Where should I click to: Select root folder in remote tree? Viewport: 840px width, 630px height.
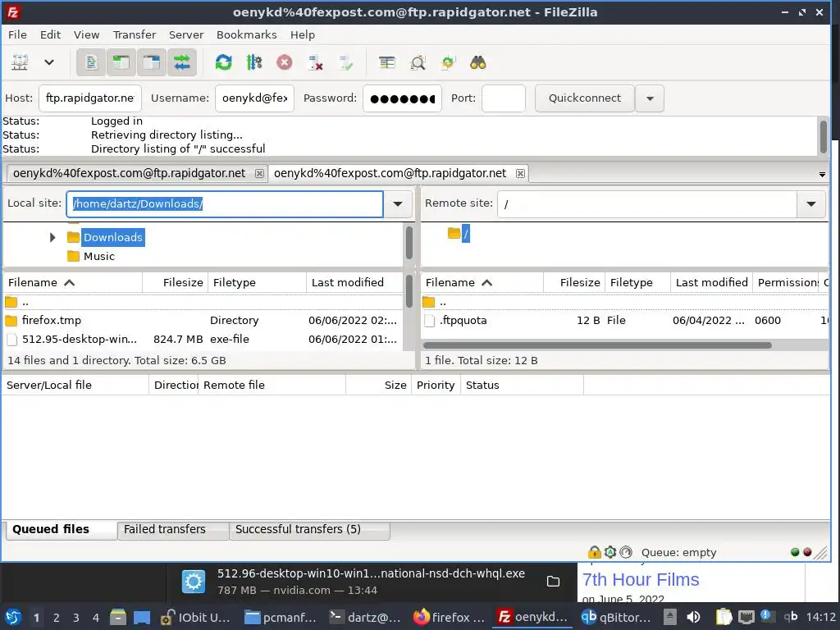(466, 234)
